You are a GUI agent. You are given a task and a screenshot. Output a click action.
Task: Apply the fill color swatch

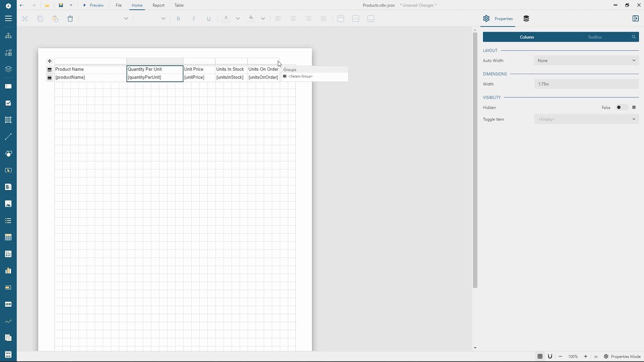pos(251,19)
